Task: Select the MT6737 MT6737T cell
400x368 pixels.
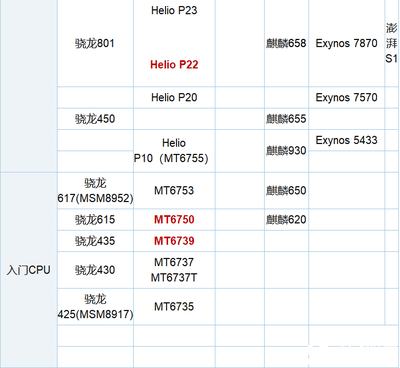Action: point(174,270)
